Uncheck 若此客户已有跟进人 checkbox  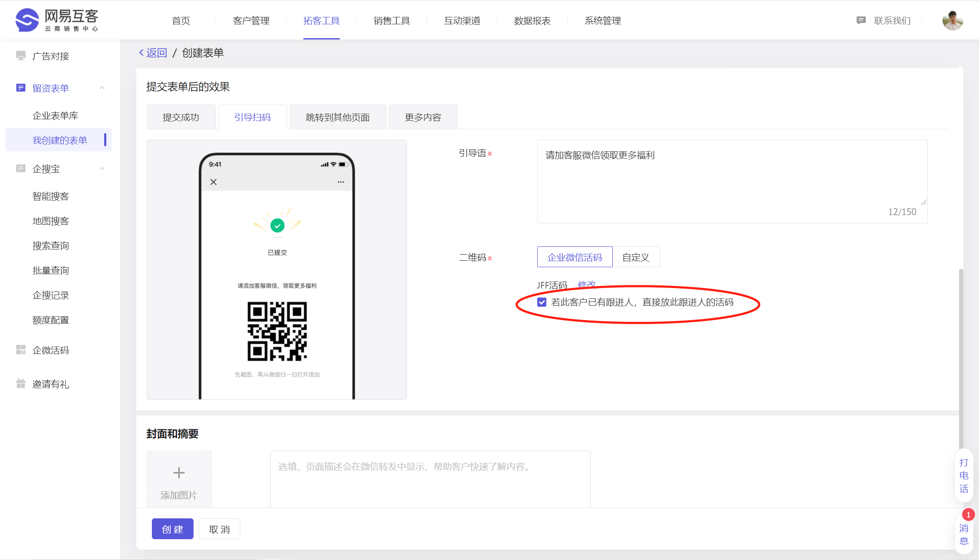point(542,302)
